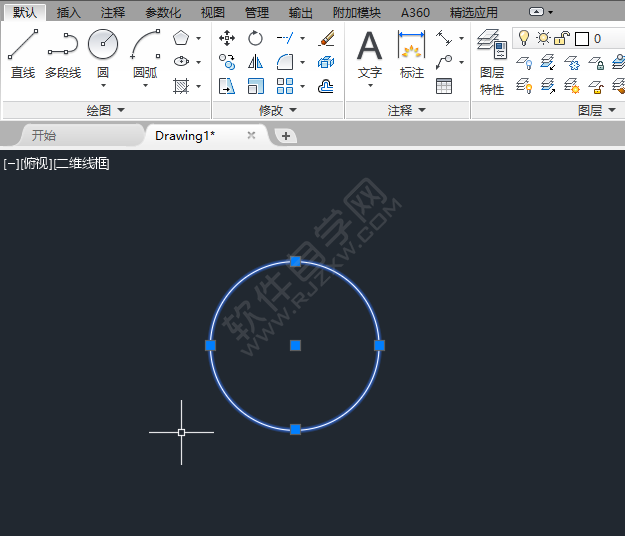Click the circle's center grip

click(x=295, y=346)
